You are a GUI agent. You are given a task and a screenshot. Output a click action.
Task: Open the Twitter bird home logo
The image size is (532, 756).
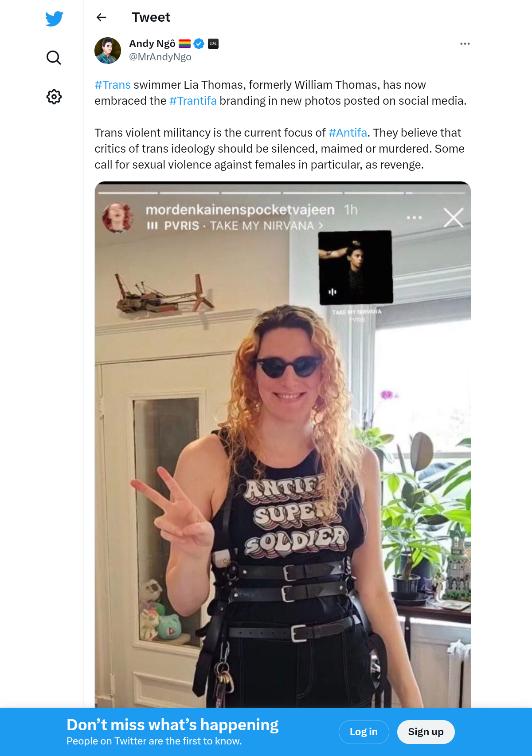coord(54,19)
